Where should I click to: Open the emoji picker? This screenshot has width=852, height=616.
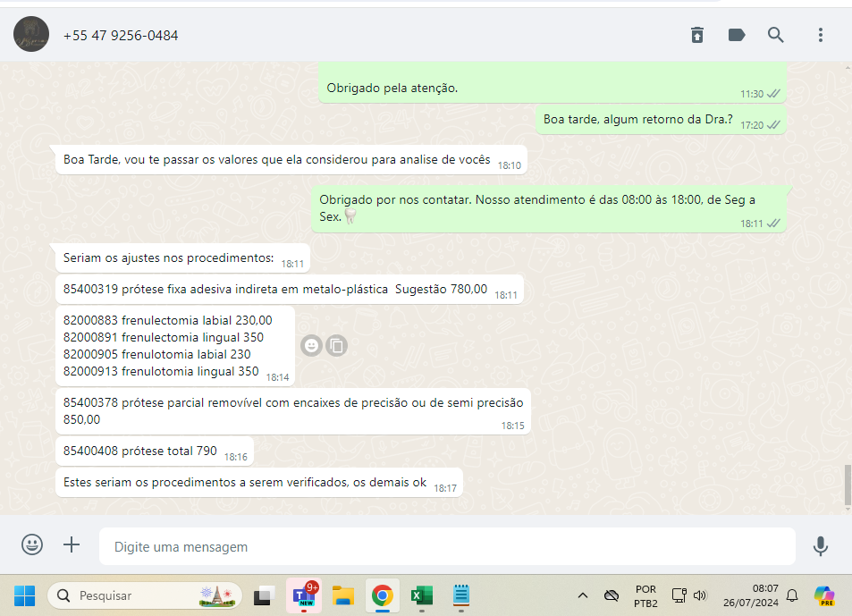click(x=32, y=544)
